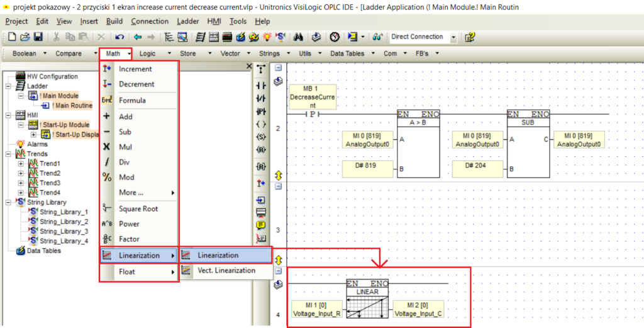Screen dimensions: 644x328
Task: Collapse the Ladder tree node
Action: [x=8, y=86]
